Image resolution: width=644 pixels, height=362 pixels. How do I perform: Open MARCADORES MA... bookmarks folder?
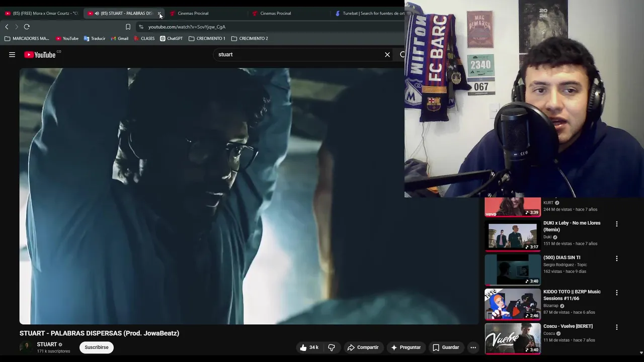(x=27, y=38)
